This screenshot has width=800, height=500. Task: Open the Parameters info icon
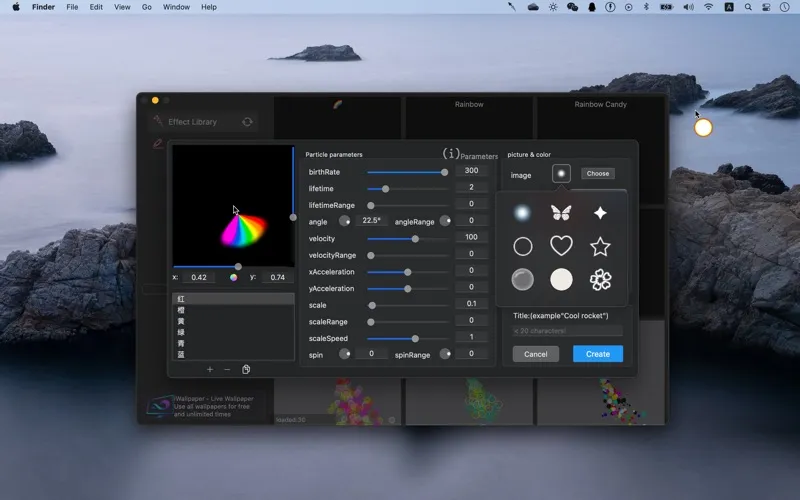[x=451, y=153]
